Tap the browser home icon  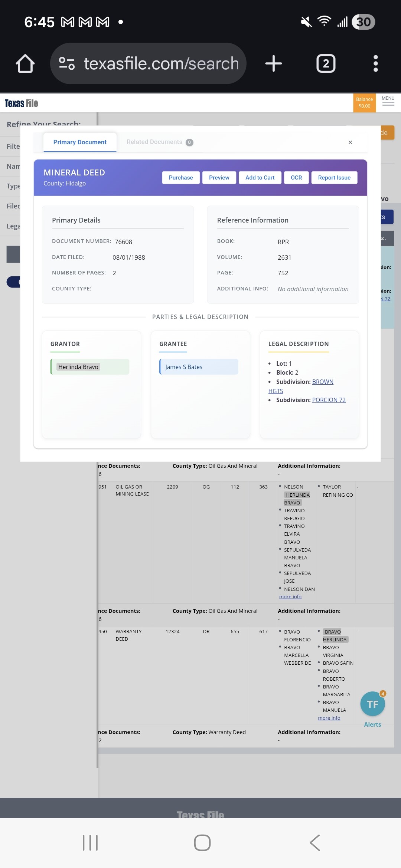(x=25, y=63)
